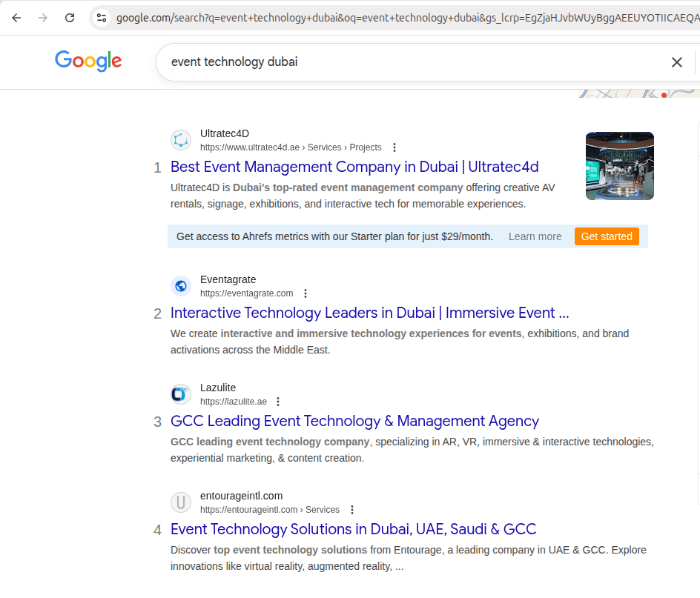Click the Ultratec4D result thumbnail image

(x=619, y=165)
